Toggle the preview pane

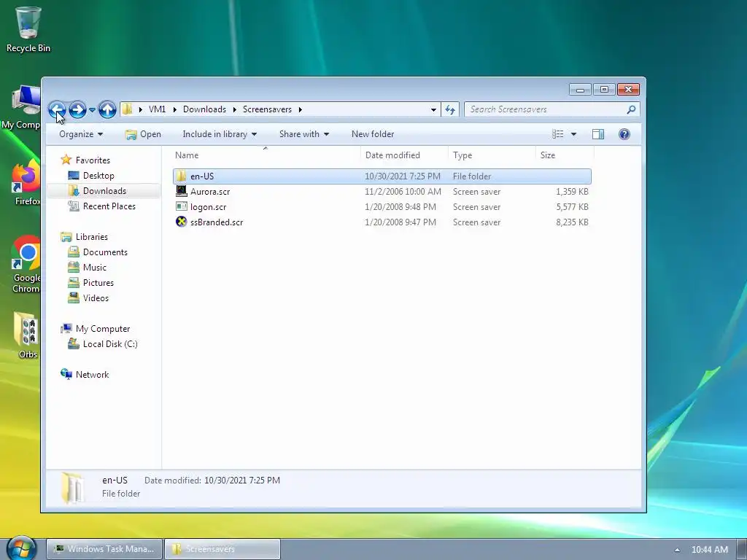coord(598,134)
